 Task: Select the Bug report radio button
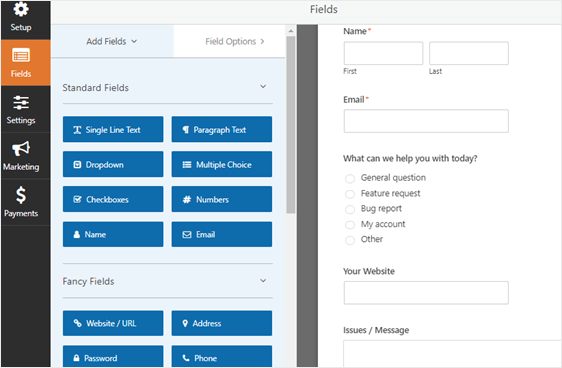(x=350, y=209)
